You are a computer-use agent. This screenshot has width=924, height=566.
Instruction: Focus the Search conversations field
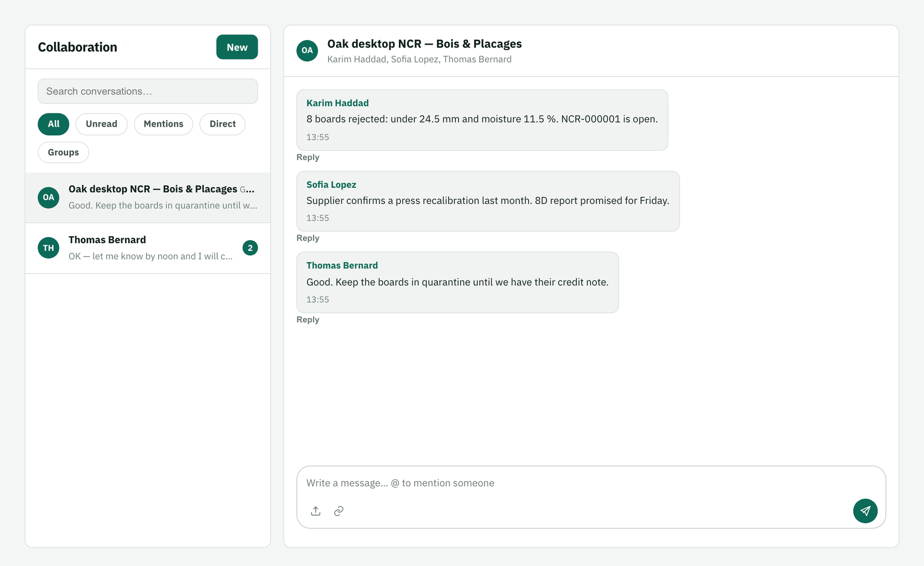[148, 91]
